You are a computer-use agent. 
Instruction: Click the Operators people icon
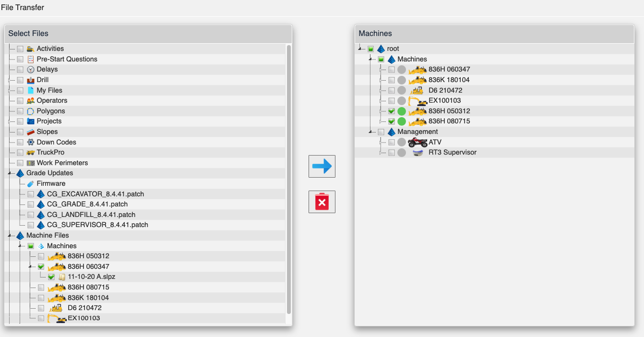pos(31,100)
